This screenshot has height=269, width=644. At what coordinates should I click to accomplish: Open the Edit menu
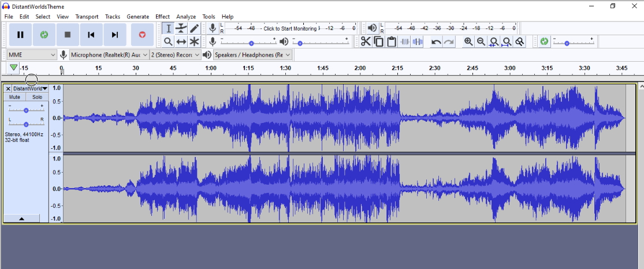pyautogui.click(x=24, y=16)
